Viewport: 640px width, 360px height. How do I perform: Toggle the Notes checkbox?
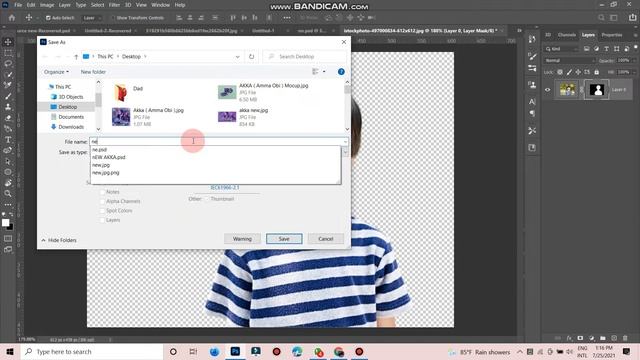tap(102, 192)
